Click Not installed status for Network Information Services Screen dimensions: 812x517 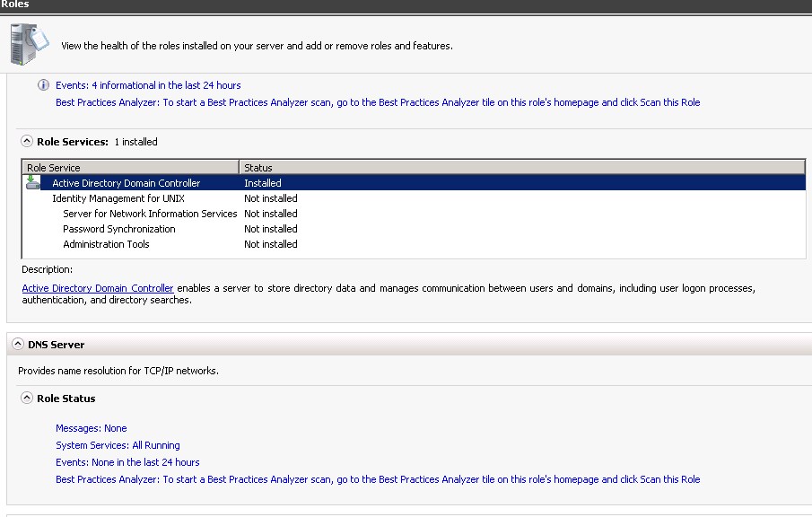tap(270, 214)
